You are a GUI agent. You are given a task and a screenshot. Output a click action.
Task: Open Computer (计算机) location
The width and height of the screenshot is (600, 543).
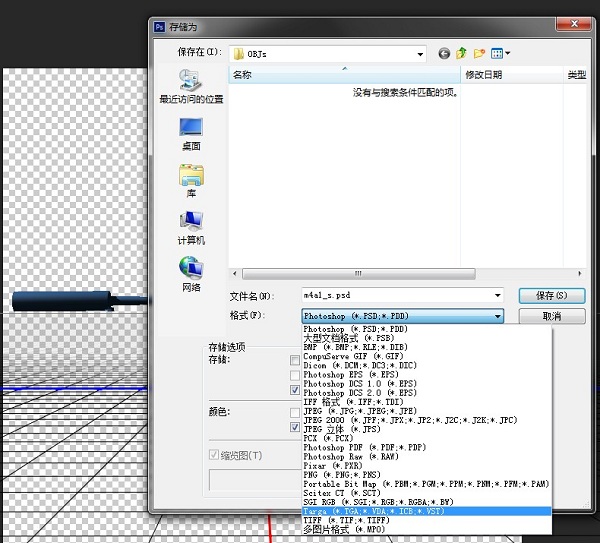coord(191,228)
